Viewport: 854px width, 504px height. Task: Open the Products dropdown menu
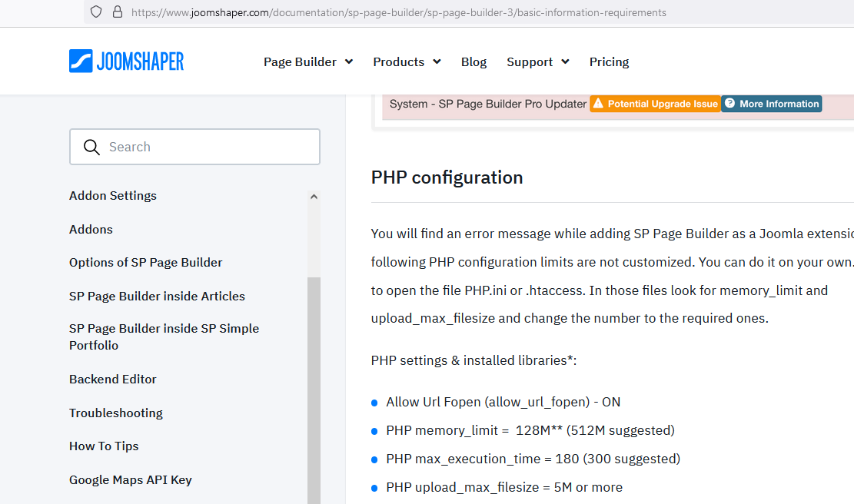click(407, 62)
